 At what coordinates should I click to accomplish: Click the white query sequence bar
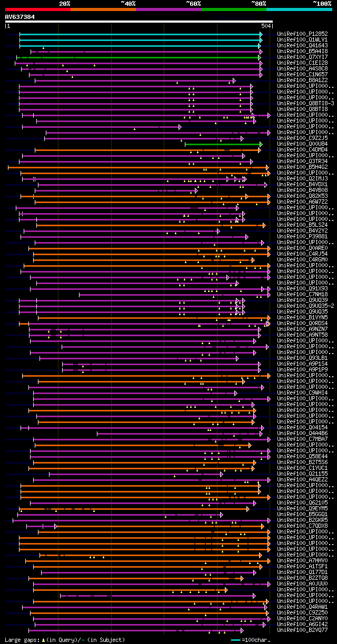(x=138, y=22)
